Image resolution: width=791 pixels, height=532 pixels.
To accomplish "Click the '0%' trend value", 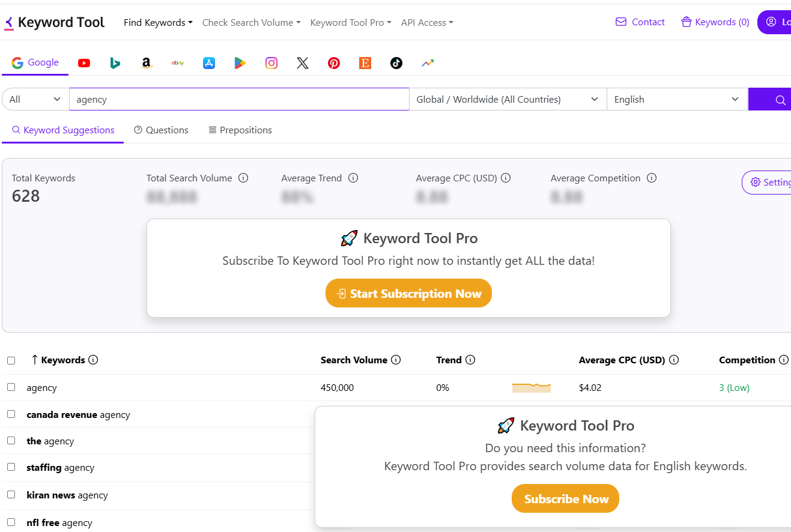I will 443,388.
